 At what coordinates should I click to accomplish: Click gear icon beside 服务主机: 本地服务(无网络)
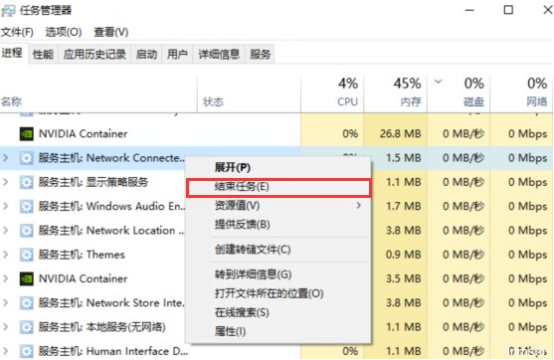[x=26, y=327]
